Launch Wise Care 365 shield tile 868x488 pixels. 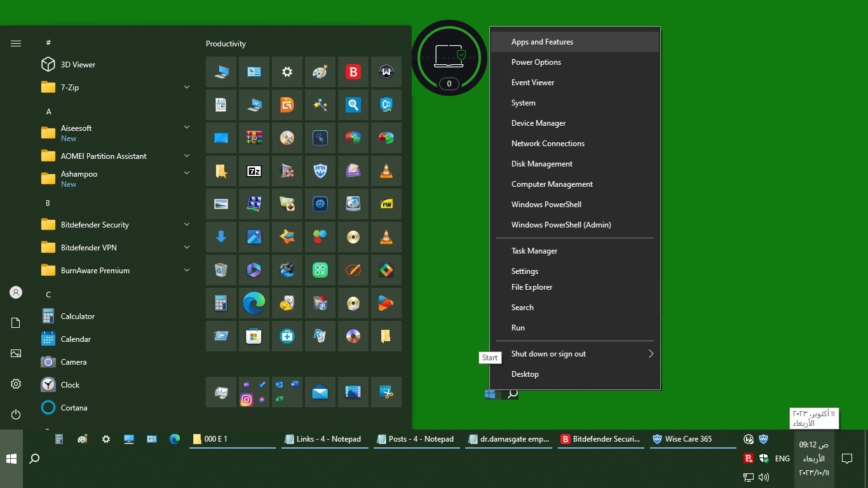[x=320, y=171]
